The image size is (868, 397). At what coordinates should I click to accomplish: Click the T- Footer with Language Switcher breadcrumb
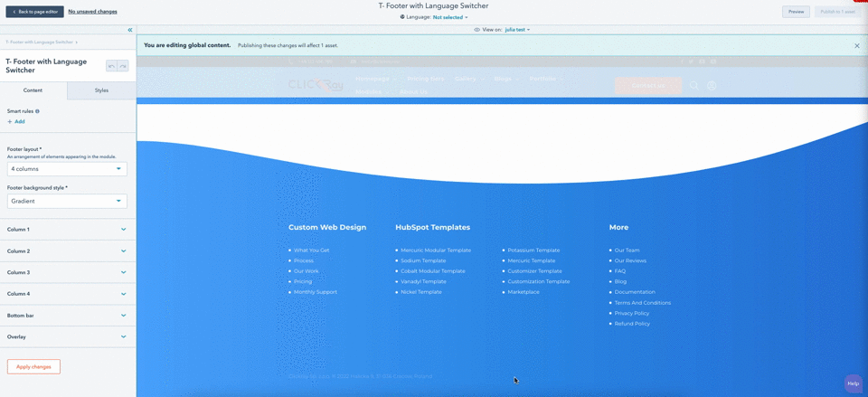point(39,43)
